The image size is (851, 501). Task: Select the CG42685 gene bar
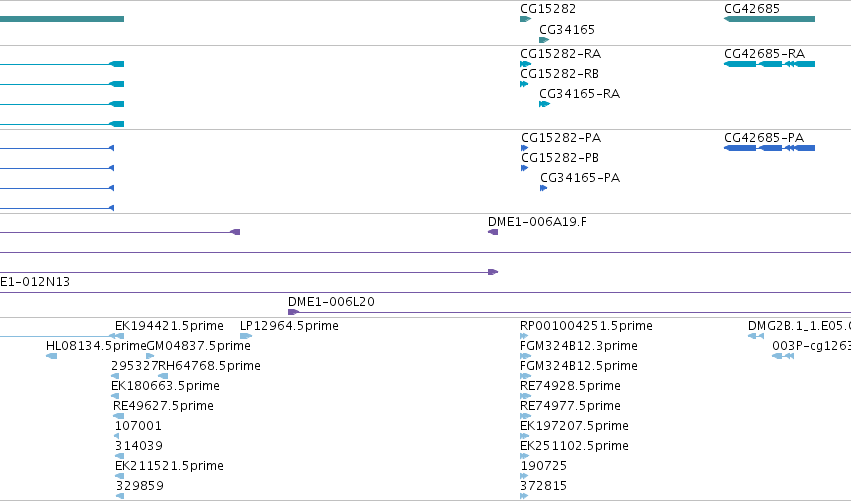coord(770,19)
